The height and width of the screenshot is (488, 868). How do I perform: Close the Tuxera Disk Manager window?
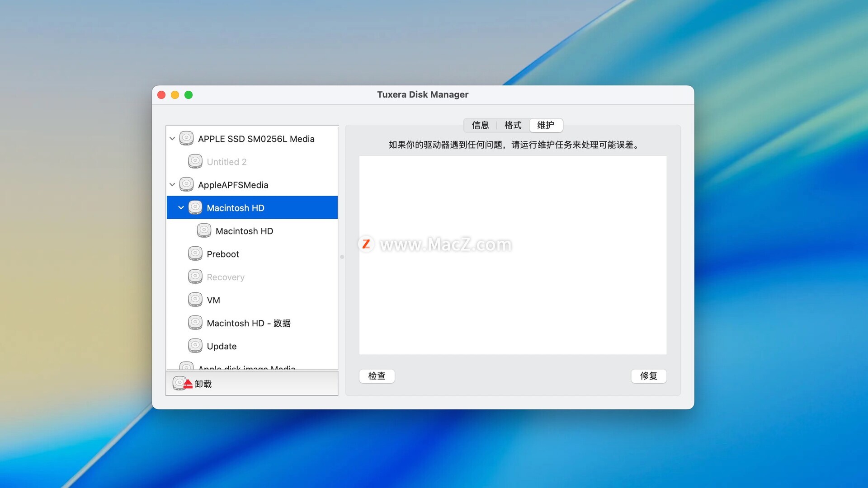pyautogui.click(x=161, y=94)
